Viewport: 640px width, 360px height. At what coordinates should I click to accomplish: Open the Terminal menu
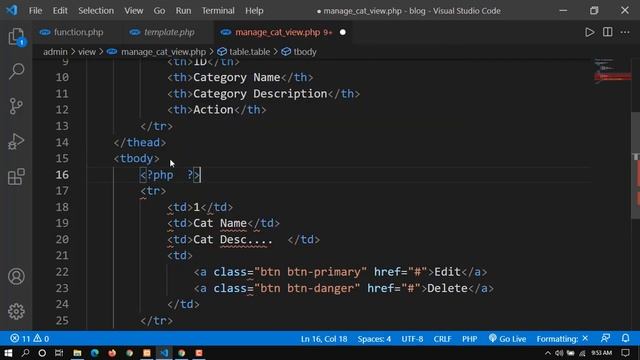click(x=218, y=11)
